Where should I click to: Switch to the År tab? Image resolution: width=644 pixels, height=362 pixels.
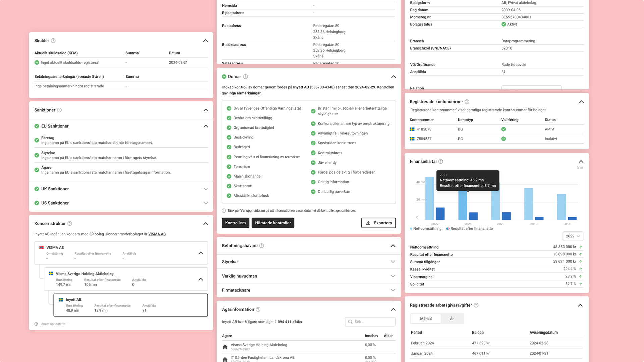(452, 319)
